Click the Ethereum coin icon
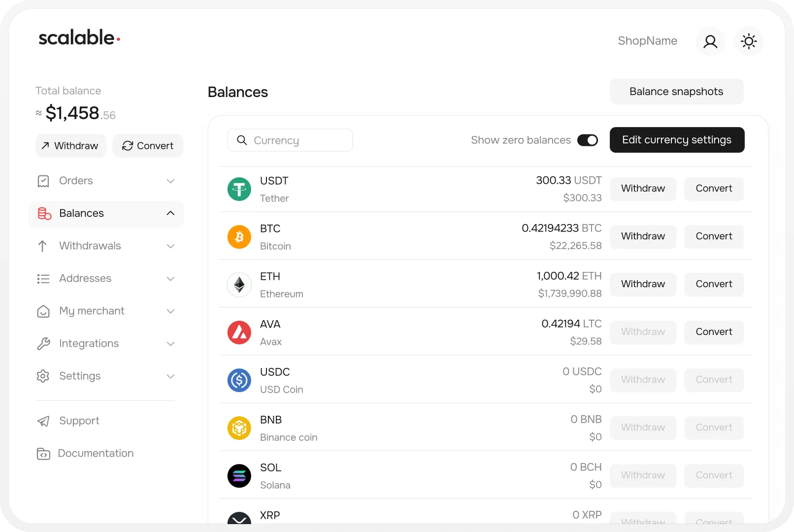The width and height of the screenshot is (794, 532). (x=239, y=285)
